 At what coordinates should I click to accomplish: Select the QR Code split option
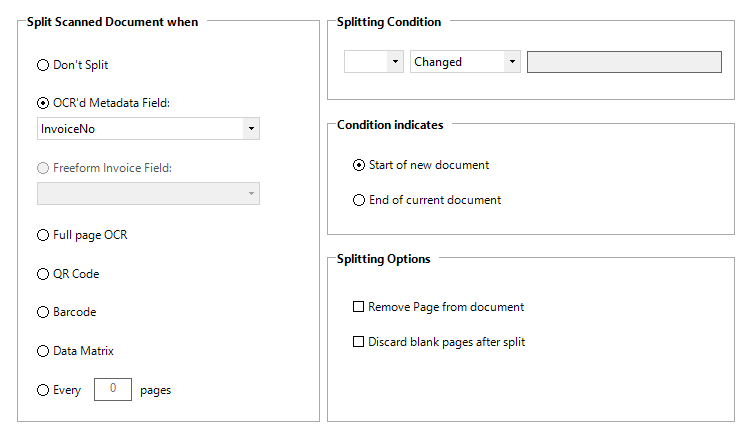[43, 274]
